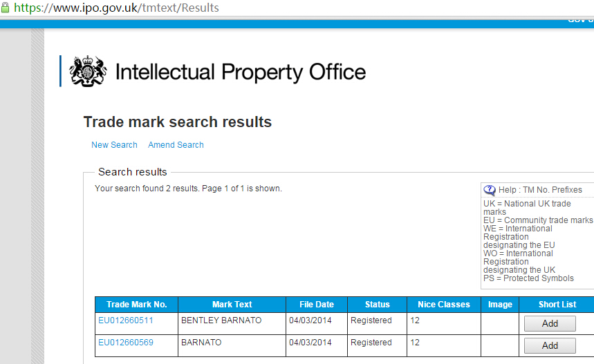Click the New Search link
This screenshot has width=594, height=364.
[x=114, y=145]
